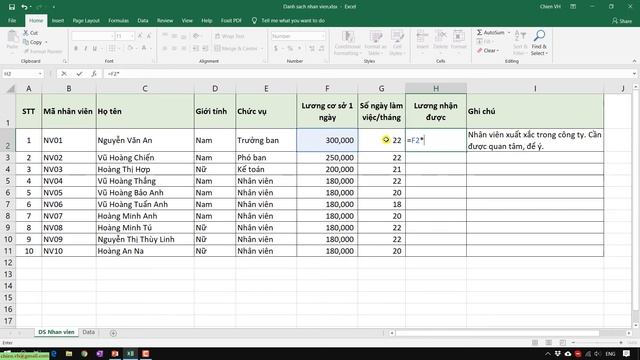Image resolution: width=640 pixels, height=360 pixels.
Task: Click the Cut scissors icon
Action: (x=26, y=33)
